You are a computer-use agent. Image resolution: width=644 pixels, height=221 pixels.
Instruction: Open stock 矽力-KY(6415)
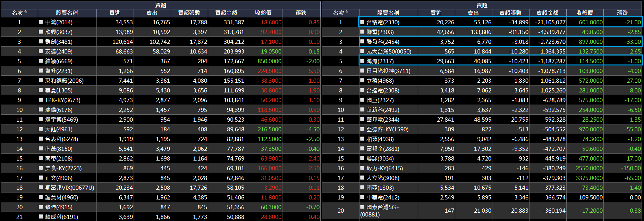point(385,168)
